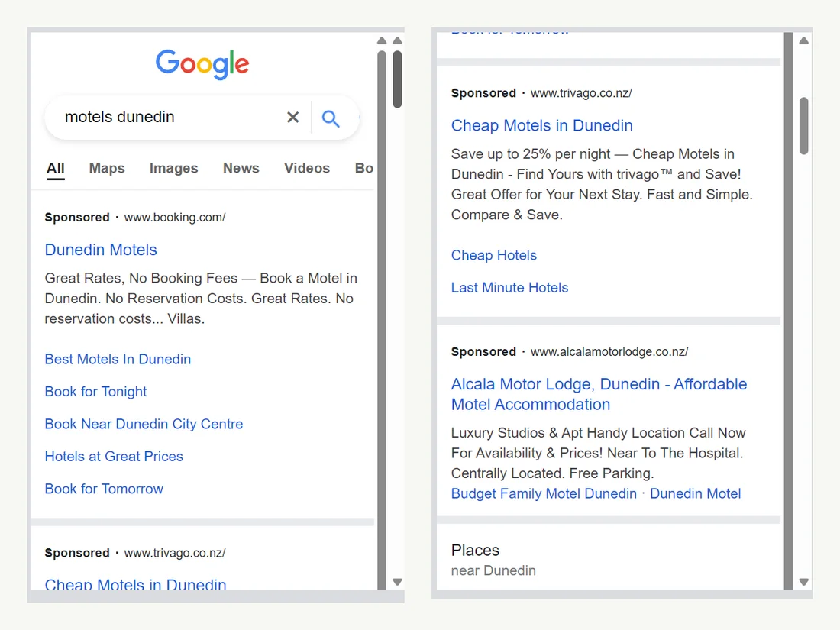The width and height of the screenshot is (840, 630).
Task: Click the 'near Dunedin' subtitle
Action: (493, 570)
